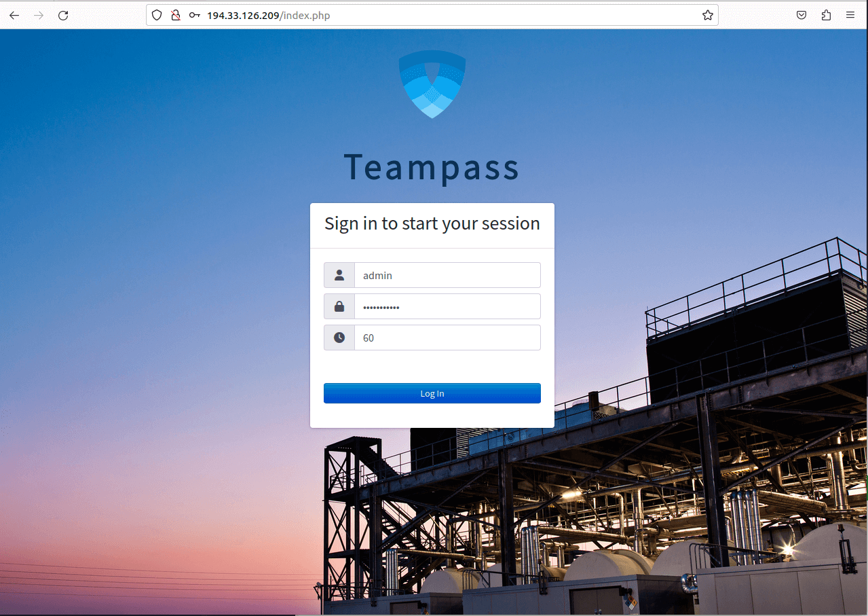Click the session duration field showing 60
868x616 pixels.
(x=447, y=338)
